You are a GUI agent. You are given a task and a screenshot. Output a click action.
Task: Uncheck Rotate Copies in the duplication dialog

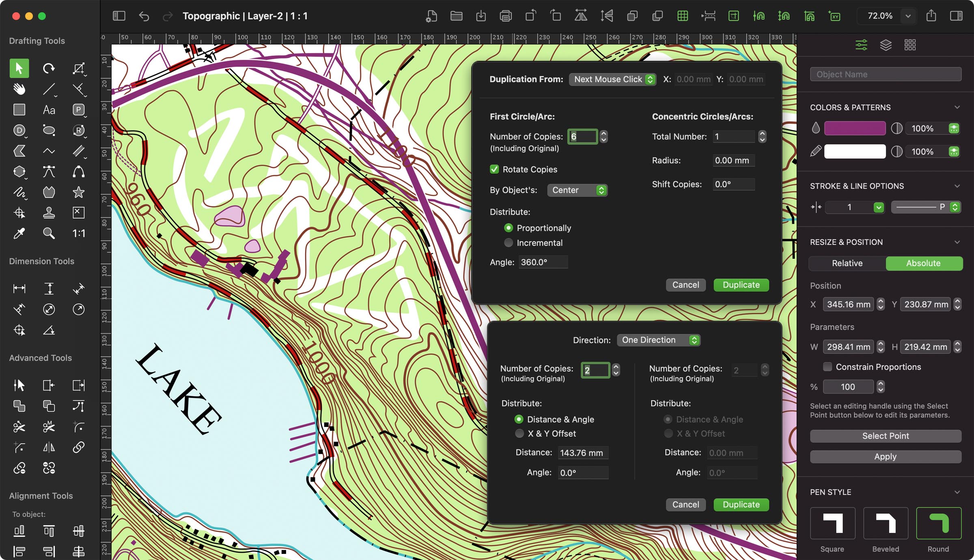click(x=494, y=169)
